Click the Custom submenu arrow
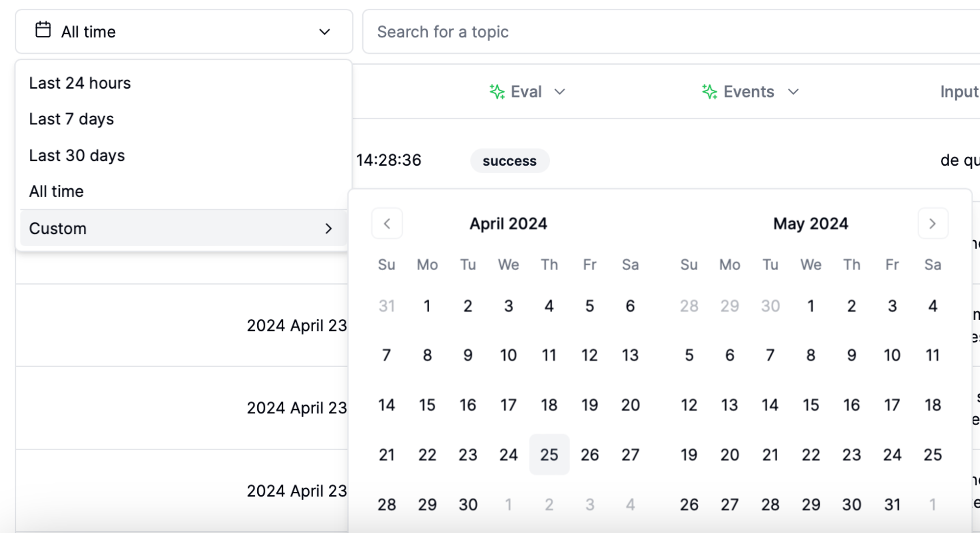The height and width of the screenshot is (533, 980). 328,228
